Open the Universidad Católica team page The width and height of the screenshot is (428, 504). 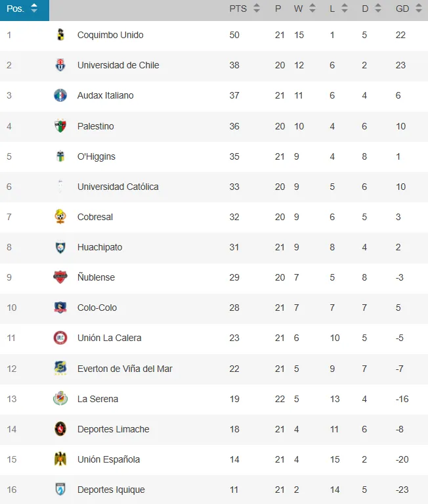tap(118, 187)
